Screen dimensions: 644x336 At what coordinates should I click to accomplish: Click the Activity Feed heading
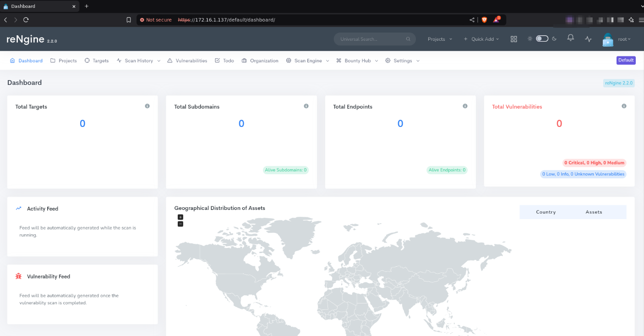pyautogui.click(x=43, y=209)
